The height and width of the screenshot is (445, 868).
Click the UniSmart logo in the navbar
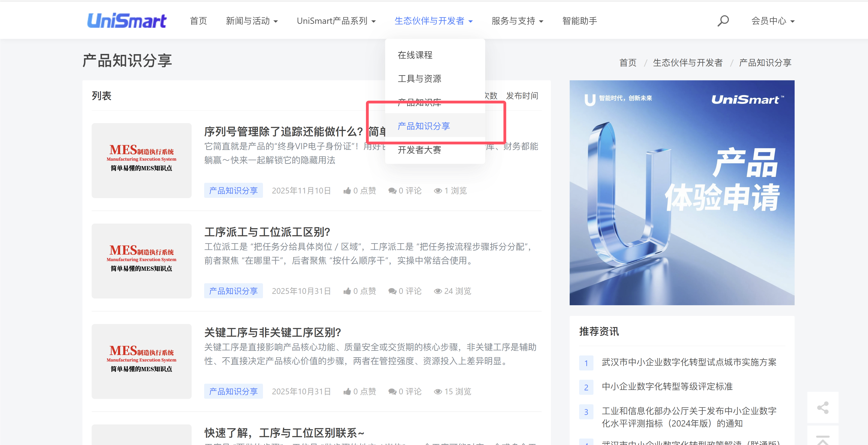tap(127, 21)
